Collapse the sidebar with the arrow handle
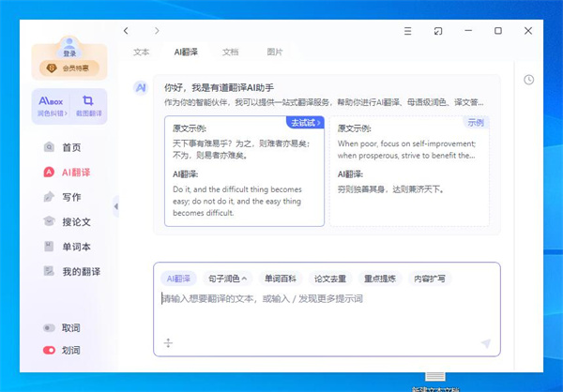 [115, 206]
